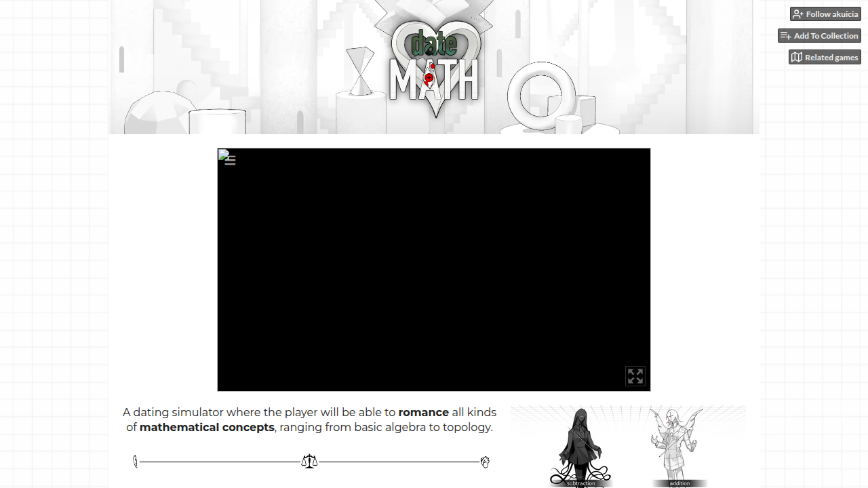Click the bold phrase mathematical concepts
Screen dimensions: 868x488
207,427
